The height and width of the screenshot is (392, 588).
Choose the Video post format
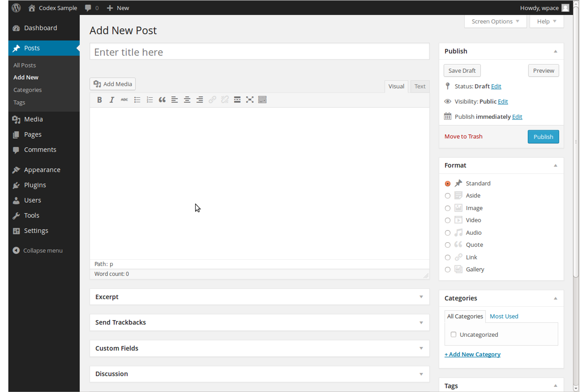[x=448, y=220]
